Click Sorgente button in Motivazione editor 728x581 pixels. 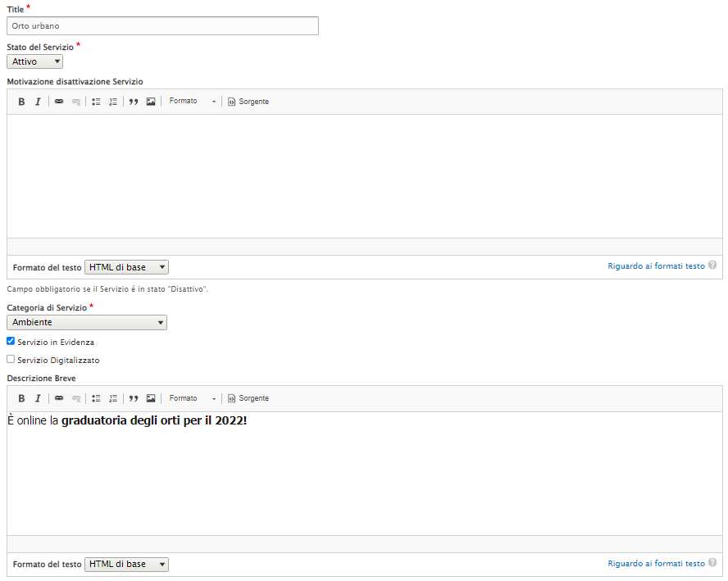[x=248, y=102]
